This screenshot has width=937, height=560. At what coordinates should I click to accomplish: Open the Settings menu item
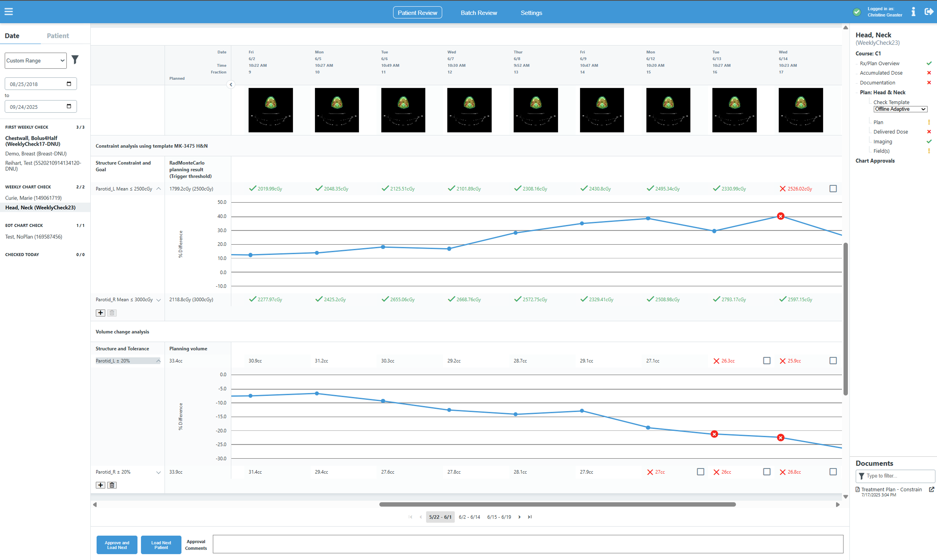pos(531,12)
